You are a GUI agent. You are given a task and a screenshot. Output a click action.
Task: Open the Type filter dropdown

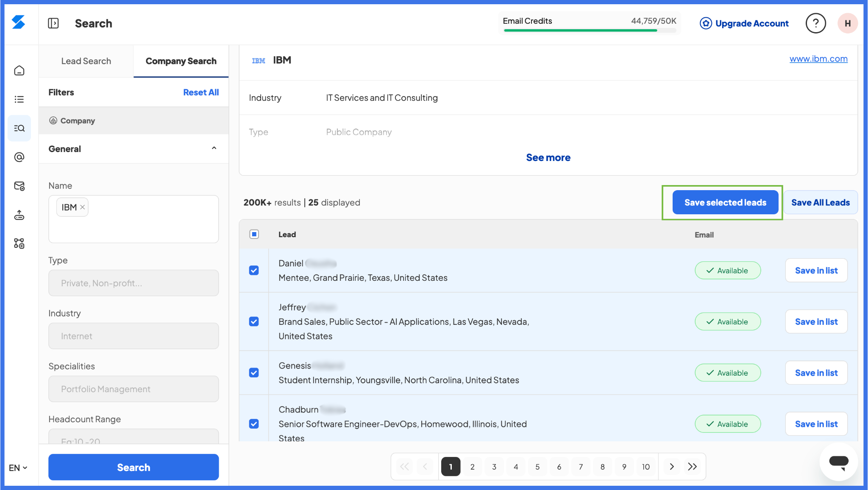tap(134, 283)
